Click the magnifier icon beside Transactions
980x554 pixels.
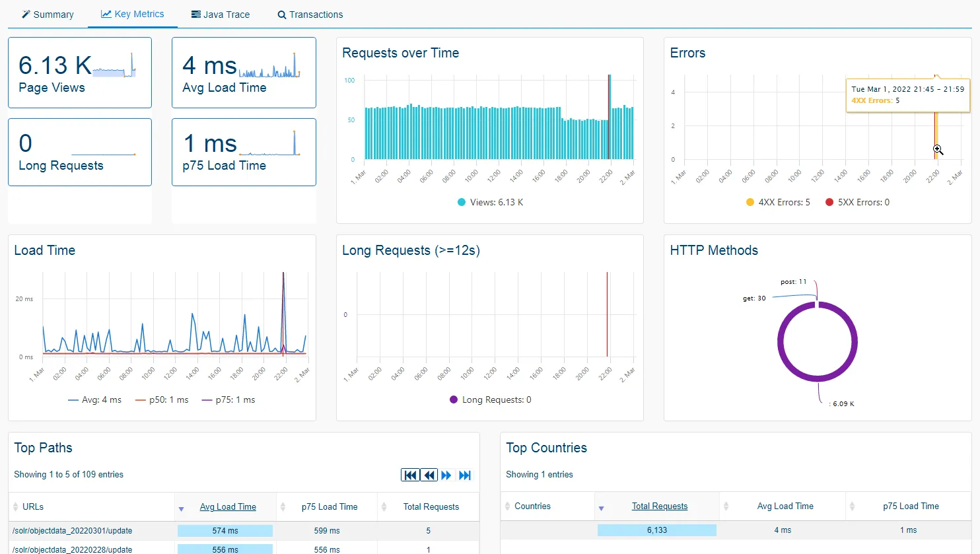tap(282, 15)
